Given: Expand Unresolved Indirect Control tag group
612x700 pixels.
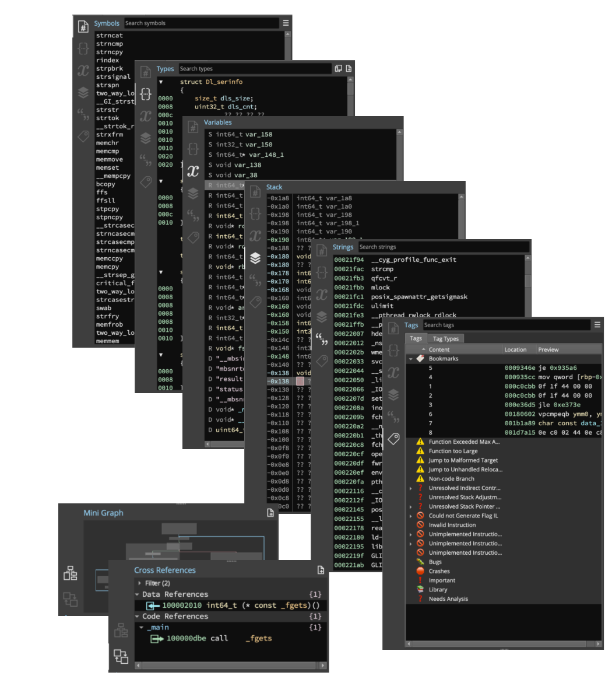Looking at the screenshot, I should 411,488.
